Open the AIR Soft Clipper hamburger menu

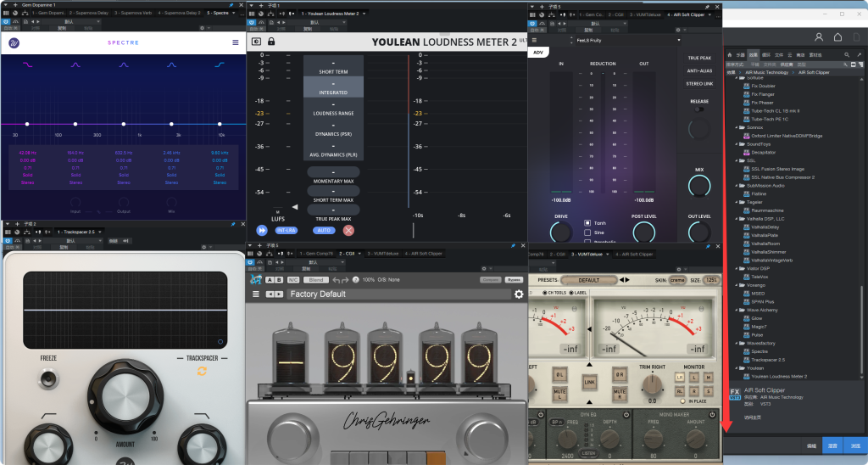(x=535, y=41)
